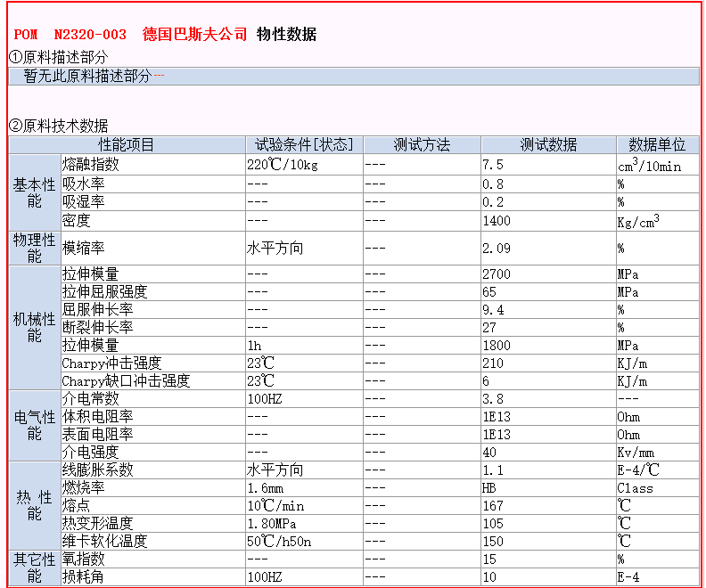Click the HB flammability value cell

tap(490, 487)
